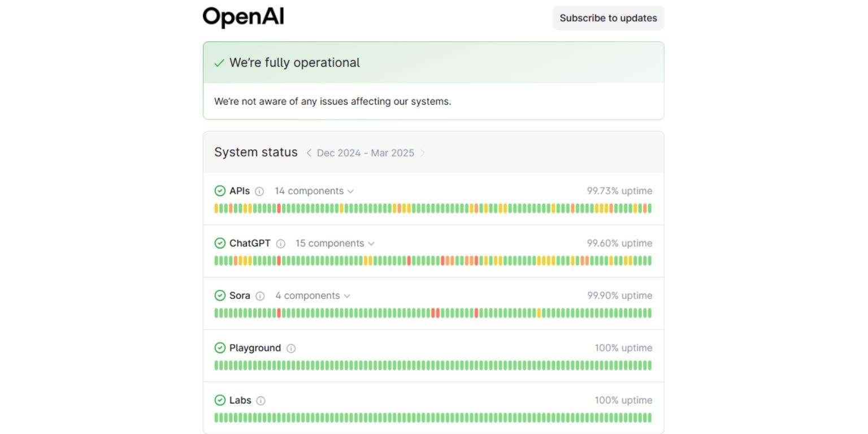Viewport: 868px width, 434px height.
Task: Click the APIs 99.73% uptime text
Action: (619, 191)
